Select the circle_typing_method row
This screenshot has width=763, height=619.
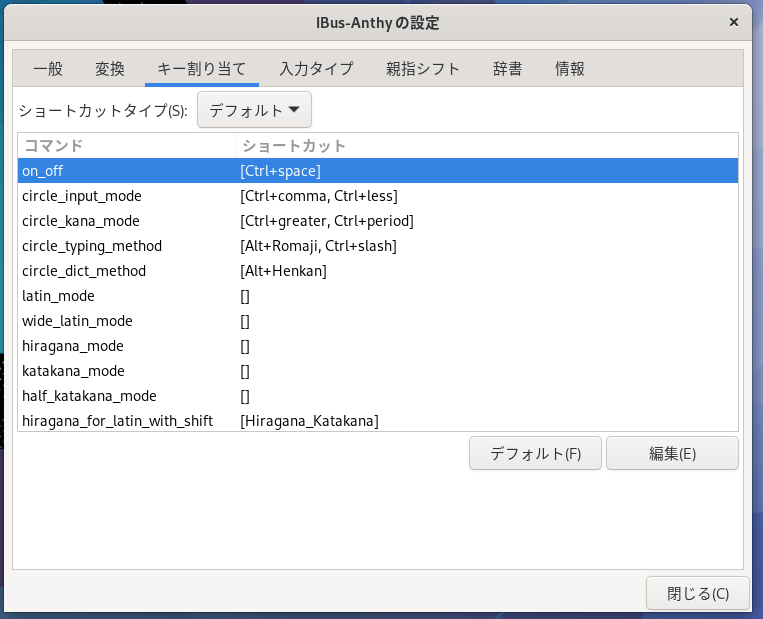(x=378, y=246)
